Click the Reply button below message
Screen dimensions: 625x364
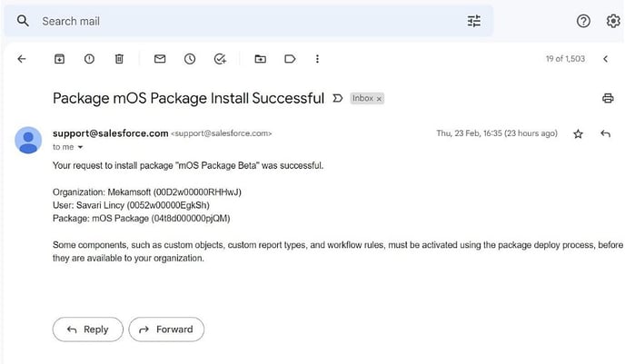point(88,330)
